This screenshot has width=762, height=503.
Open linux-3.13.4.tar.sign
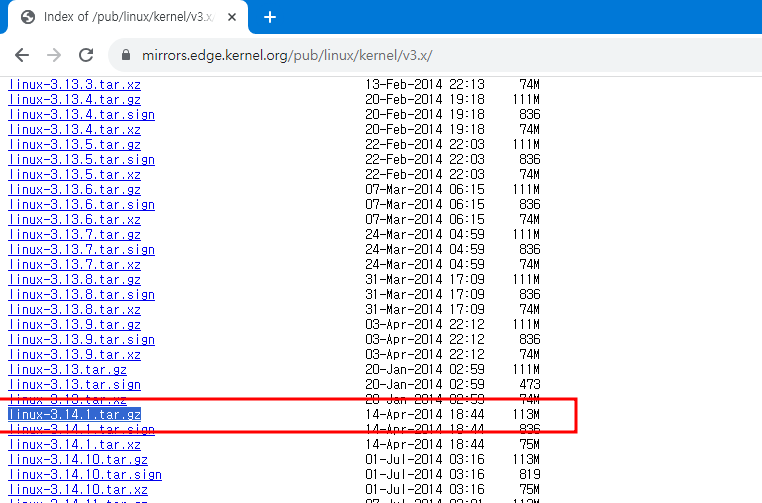(x=82, y=115)
